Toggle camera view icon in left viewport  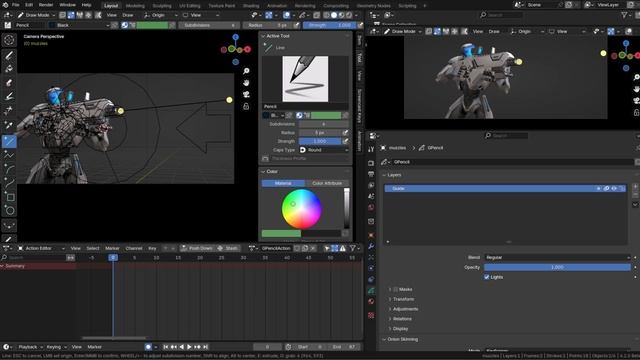[246, 95]
